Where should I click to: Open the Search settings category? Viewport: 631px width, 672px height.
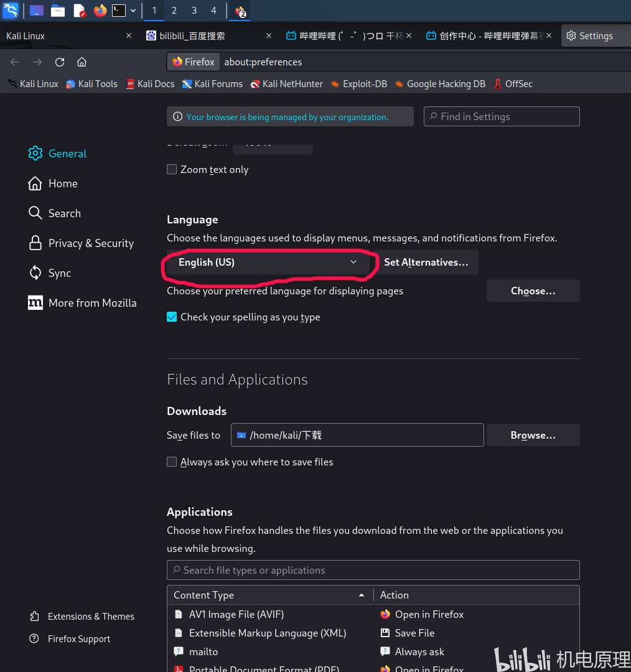coord(54,213)
